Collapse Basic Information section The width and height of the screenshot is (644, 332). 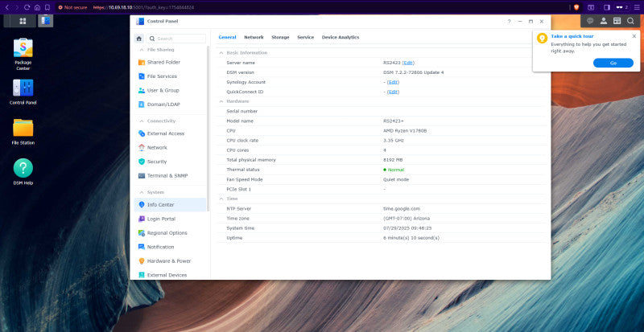[x=221, y=53]
